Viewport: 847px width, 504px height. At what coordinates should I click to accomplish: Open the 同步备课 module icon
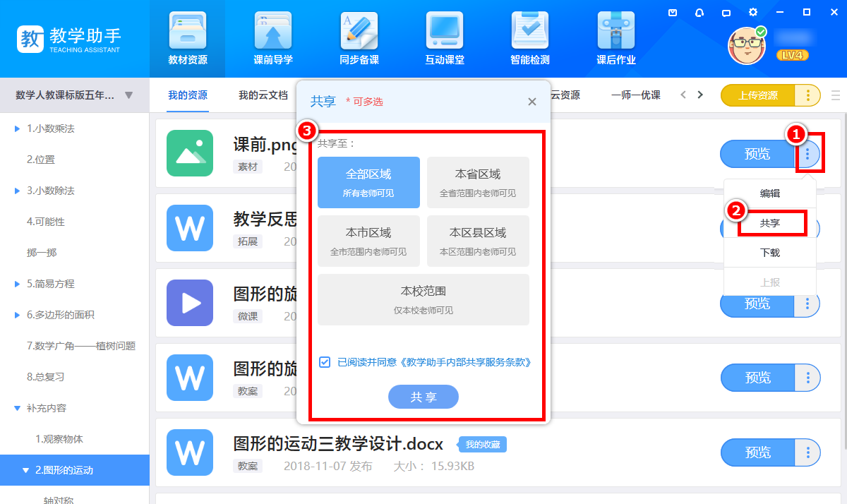359,31
